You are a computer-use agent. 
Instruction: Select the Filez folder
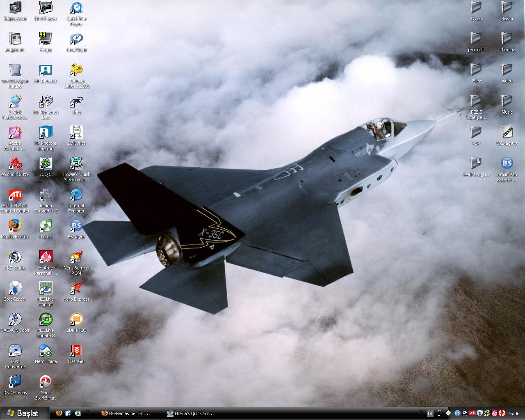pos(476,74)
